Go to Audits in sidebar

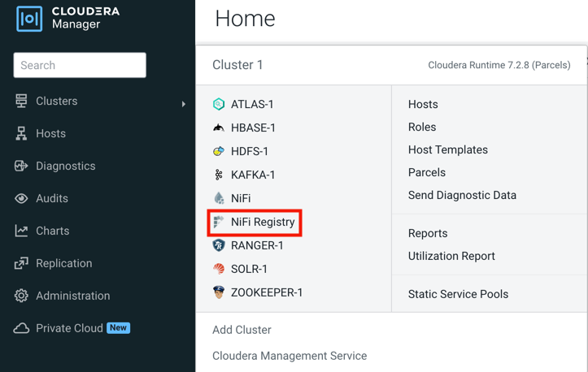[51, 198]
